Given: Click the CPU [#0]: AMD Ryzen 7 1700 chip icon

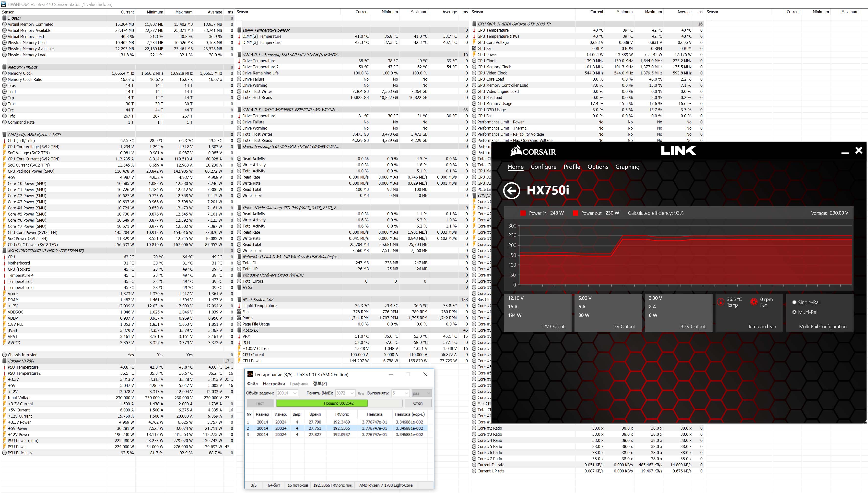Looking at the screenshot, I should 4,134.
